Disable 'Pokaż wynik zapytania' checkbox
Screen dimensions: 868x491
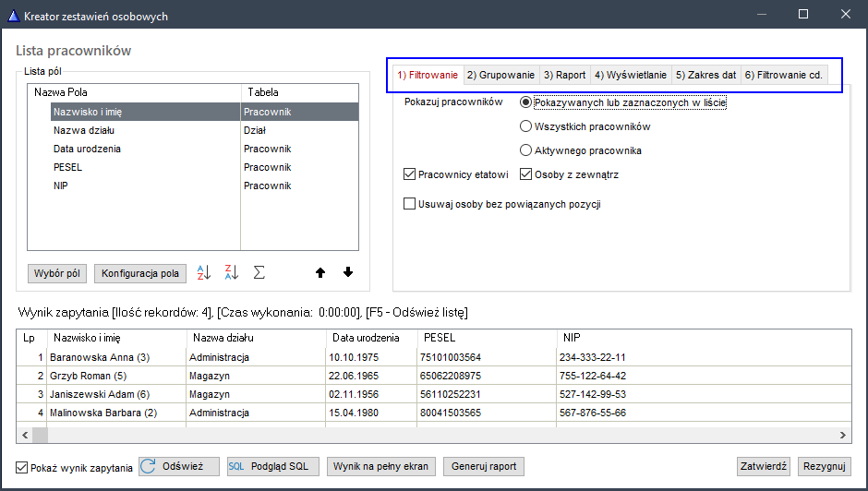[x=23, y=468]
